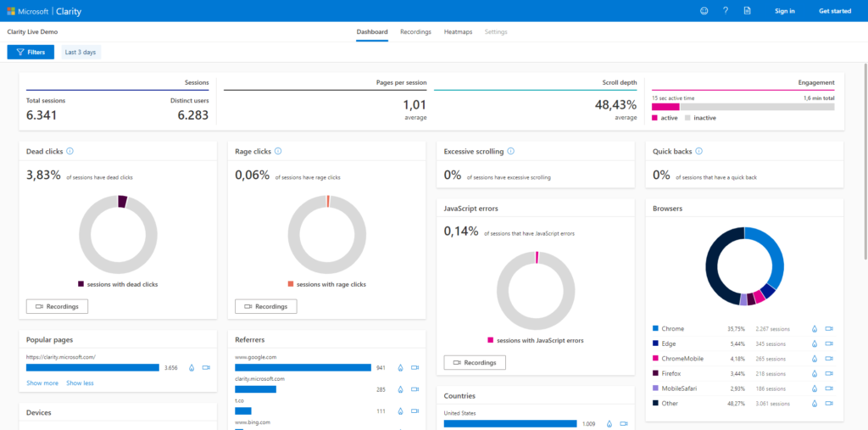868x430 pixels.
Task: Open heatmap icon for Edge browser row
Action: (x=815, y=343)
